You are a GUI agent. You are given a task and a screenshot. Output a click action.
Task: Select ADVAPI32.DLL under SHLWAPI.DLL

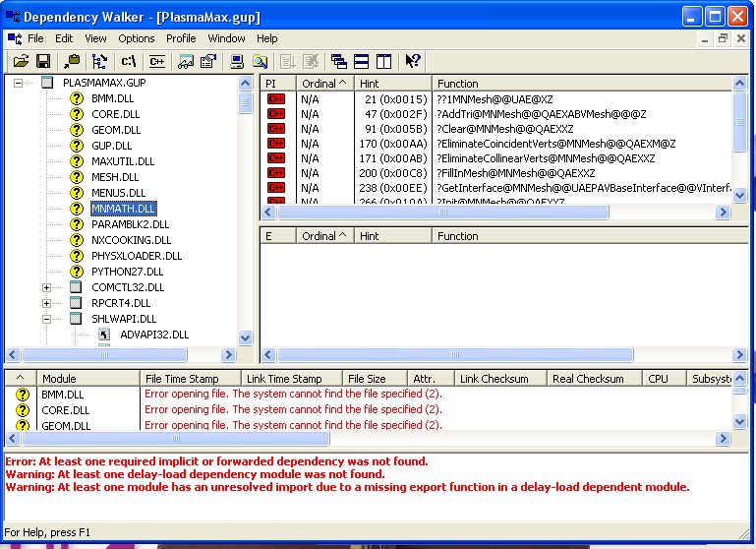click(x=154, y=335)
